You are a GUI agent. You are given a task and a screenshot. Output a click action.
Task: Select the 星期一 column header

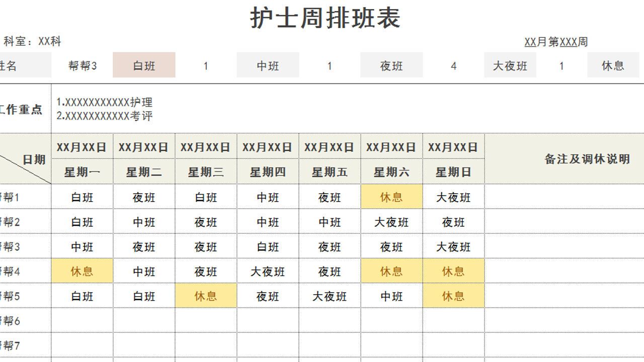coord(82,172)
